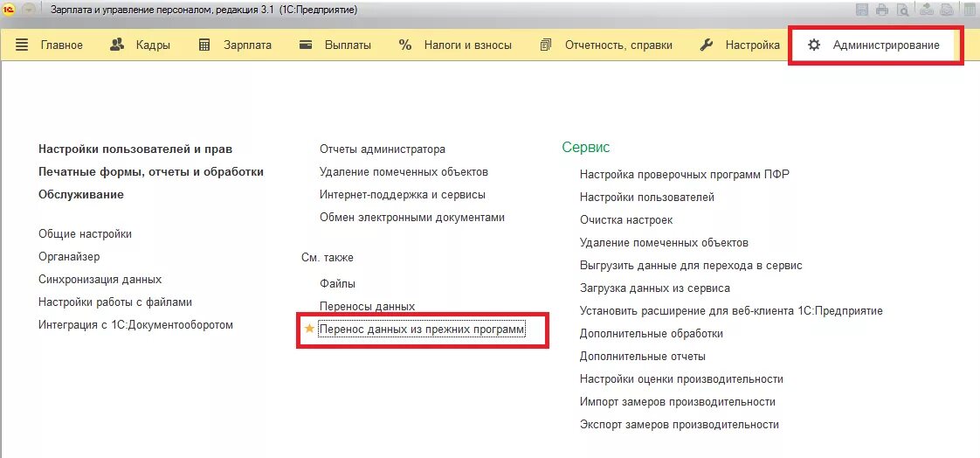This screenshot has width=980, height=458.
Task: Open Печатные формы, отчеты и обработки
Action: 150,172
